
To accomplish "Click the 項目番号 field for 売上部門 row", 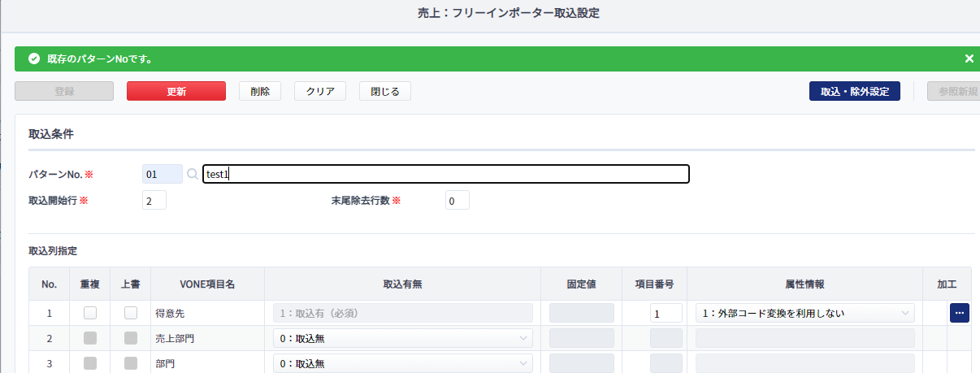I will [x=666, y=338].
